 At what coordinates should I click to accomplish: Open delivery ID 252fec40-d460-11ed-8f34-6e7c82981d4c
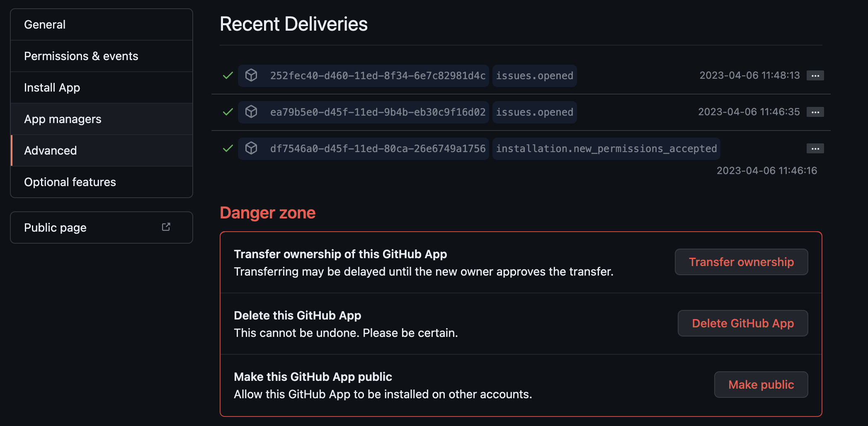tap(378, 76)
